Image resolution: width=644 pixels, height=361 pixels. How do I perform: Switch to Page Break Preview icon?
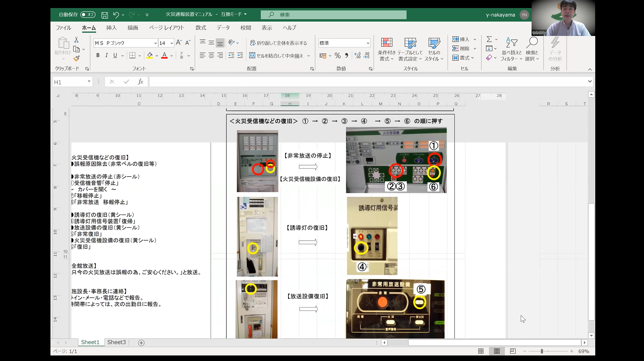[x=513, y=351]
